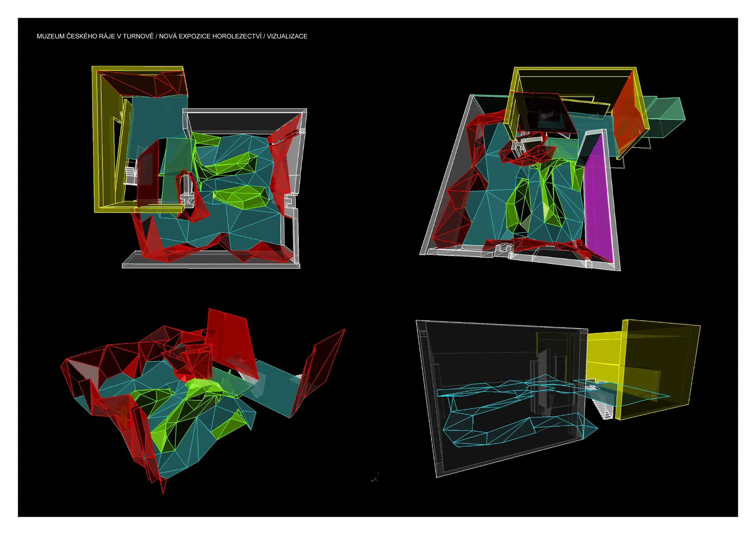The image size is (756, 535).
Task: Click the title text "MUZEUM ČESKÉHO RÁJE V TURNOVĚ"
Action: pos(95,36)
